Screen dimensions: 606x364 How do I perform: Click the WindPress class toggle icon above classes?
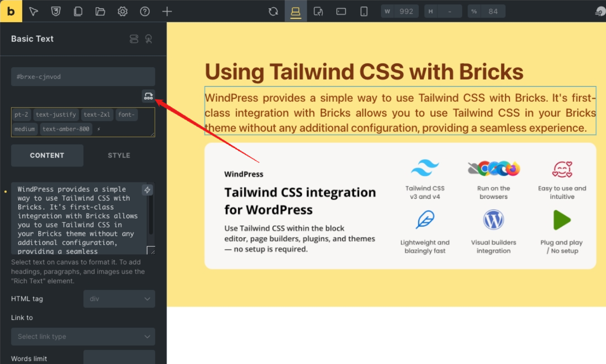(x=148, y=96)
